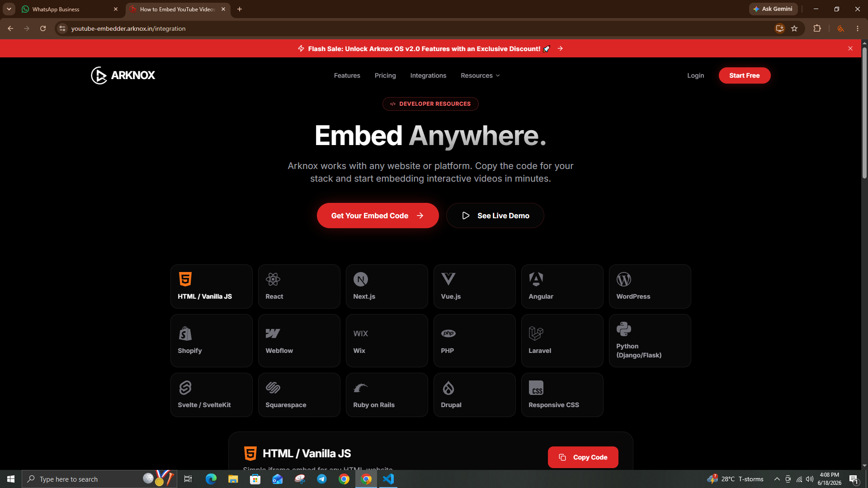Select the Wix integration card
The image size is (868, 488).
387,341
